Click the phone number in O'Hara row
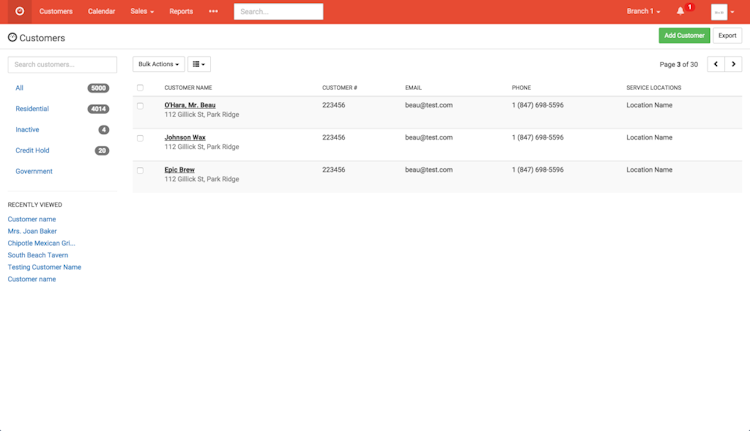Screen dimensions: 750x431 [x=538, y=105]
